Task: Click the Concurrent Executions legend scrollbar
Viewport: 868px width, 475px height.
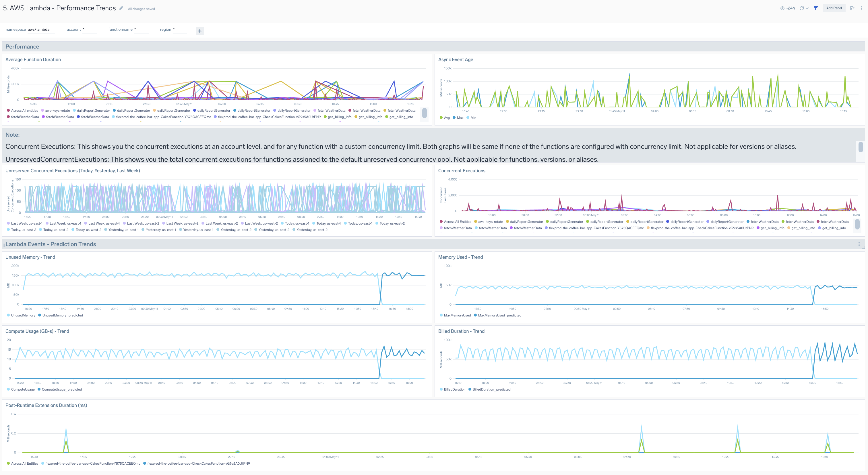Action: pyautogui.click(x=858, y=224)
